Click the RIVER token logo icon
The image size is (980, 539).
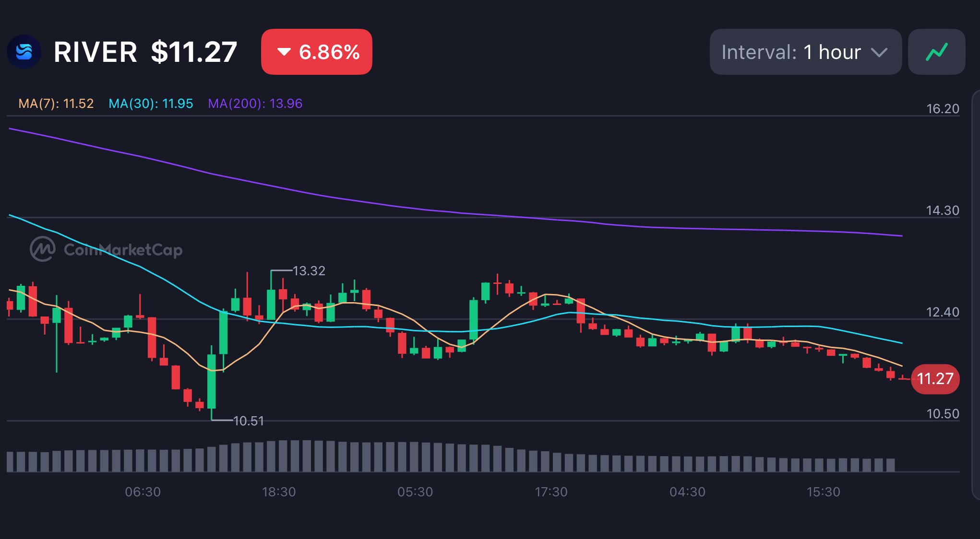(24, 52)
